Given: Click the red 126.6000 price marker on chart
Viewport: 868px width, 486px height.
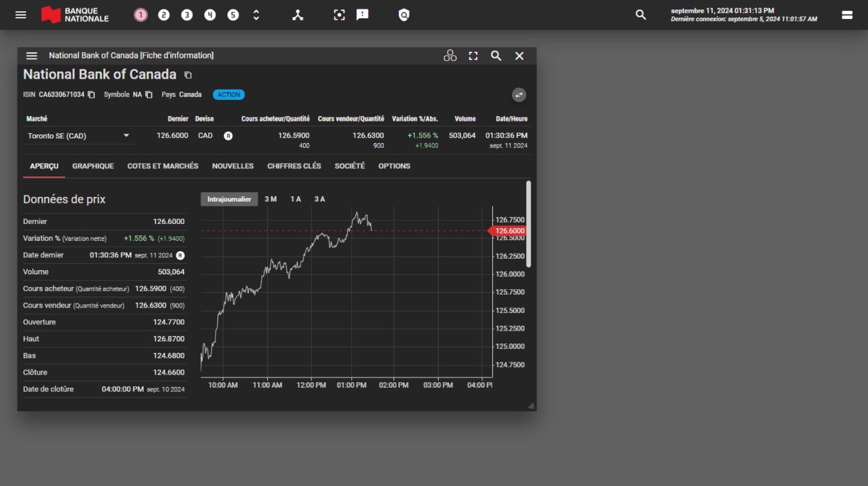Looking at the screenshot, I should click(x=507, y=231).
